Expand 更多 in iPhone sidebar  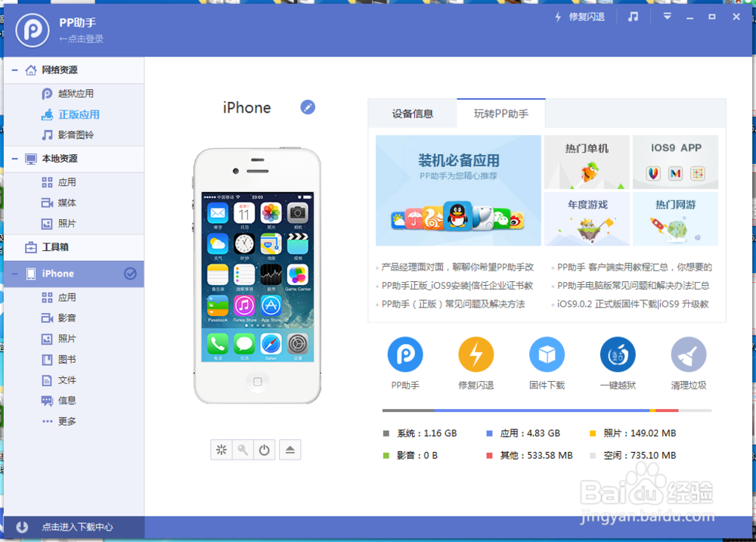[x=59, y=422]
